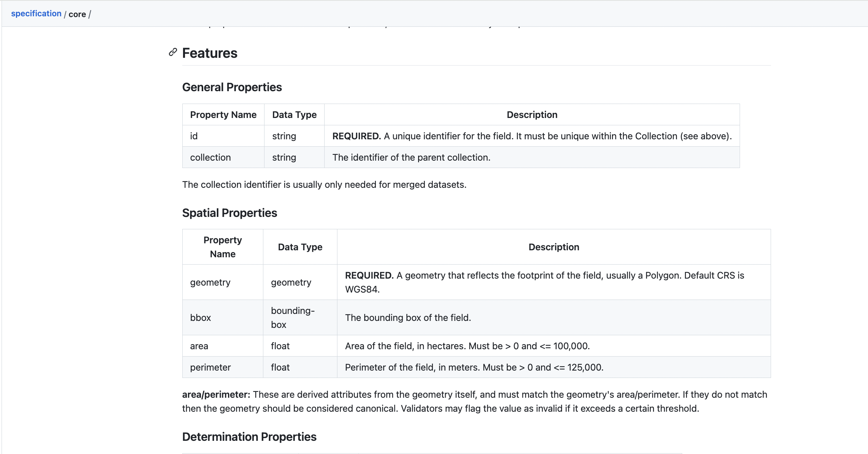The image size is (868, 454).
Task: Click the General Properties heading
Action: (232, 87)
